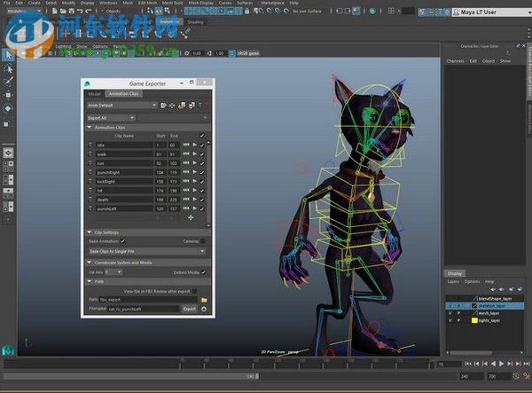Play the death clip
532x393 pixels.
[x=195, y=200]
